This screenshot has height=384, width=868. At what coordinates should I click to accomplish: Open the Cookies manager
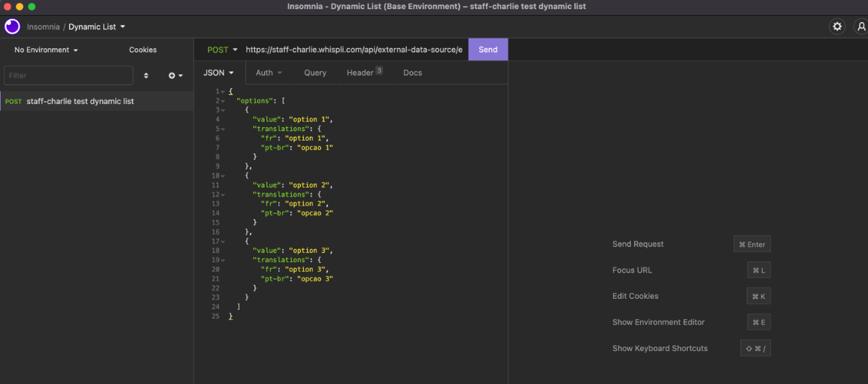(143, 50)
